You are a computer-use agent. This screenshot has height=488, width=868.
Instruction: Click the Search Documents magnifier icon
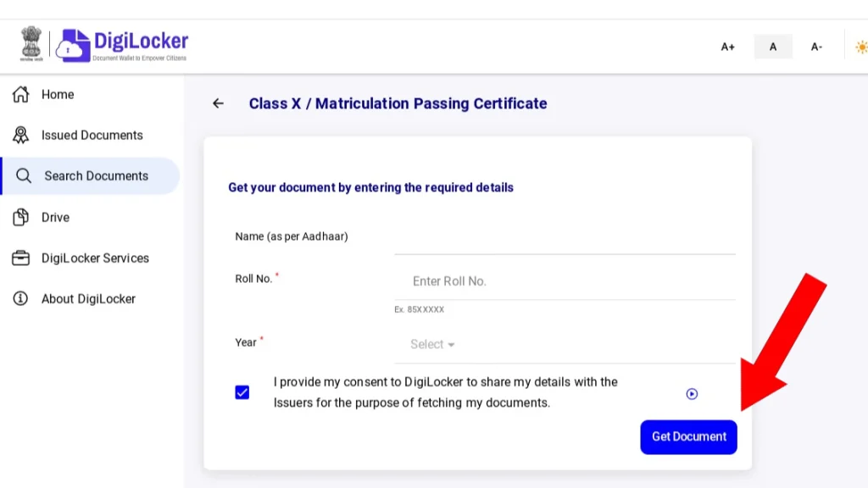(24, 176)
